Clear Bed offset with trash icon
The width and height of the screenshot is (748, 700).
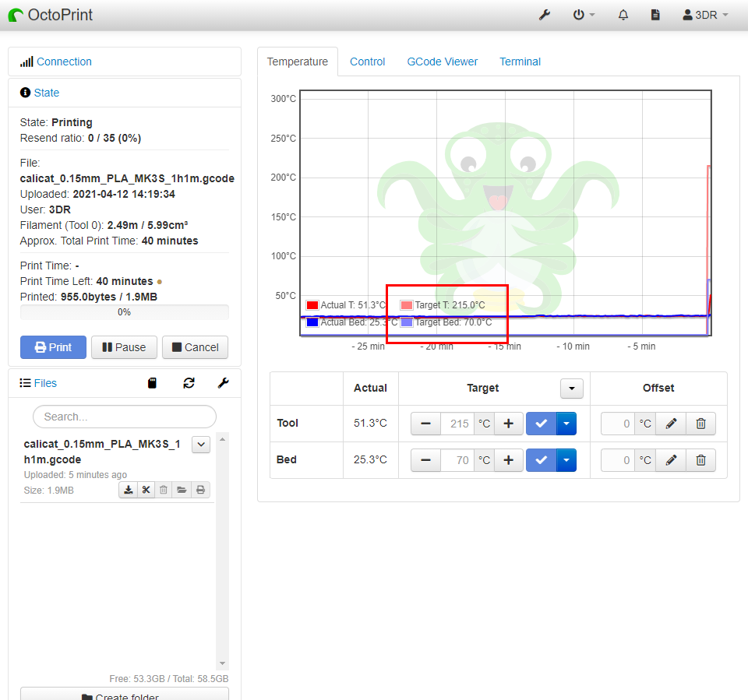[x=700, y=460]
